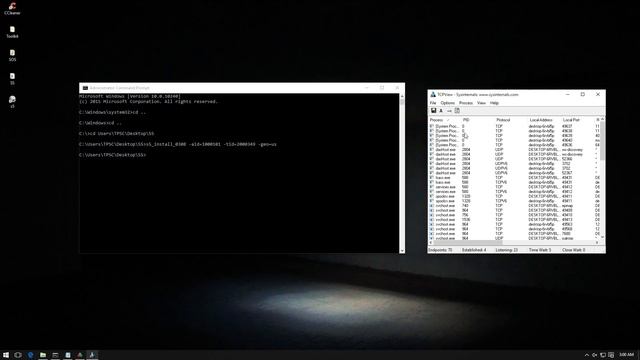
Task: Select the svchost.exe row with PID 740
Action: 513,206
